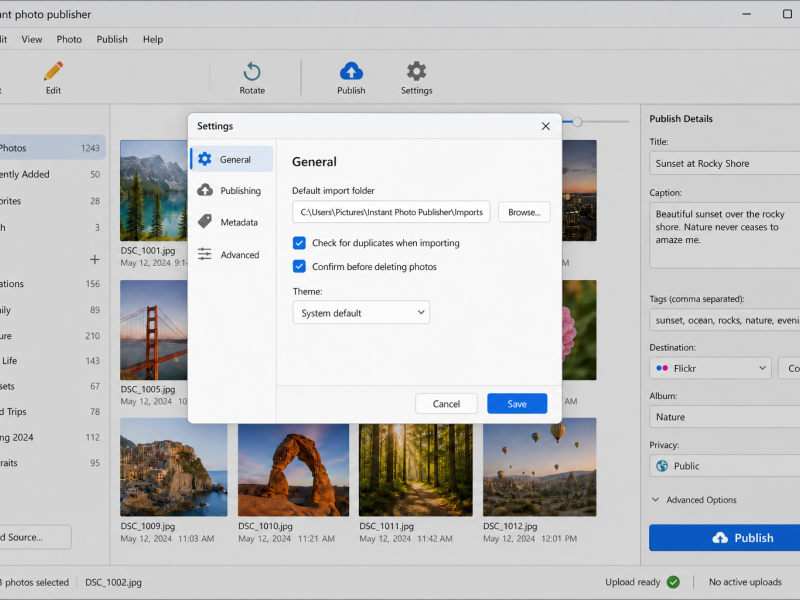800x600 pixels.
Task: Select the sidebar album with count 95
Action: 51,463
